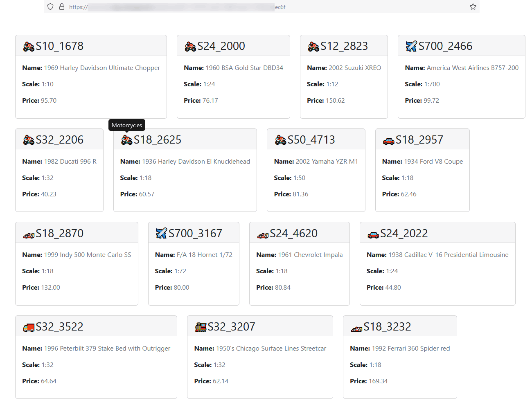The image size is (532, 405).
Task: Click the name text 1961 Chevrolet Impala
Action: tap(310, 254)
